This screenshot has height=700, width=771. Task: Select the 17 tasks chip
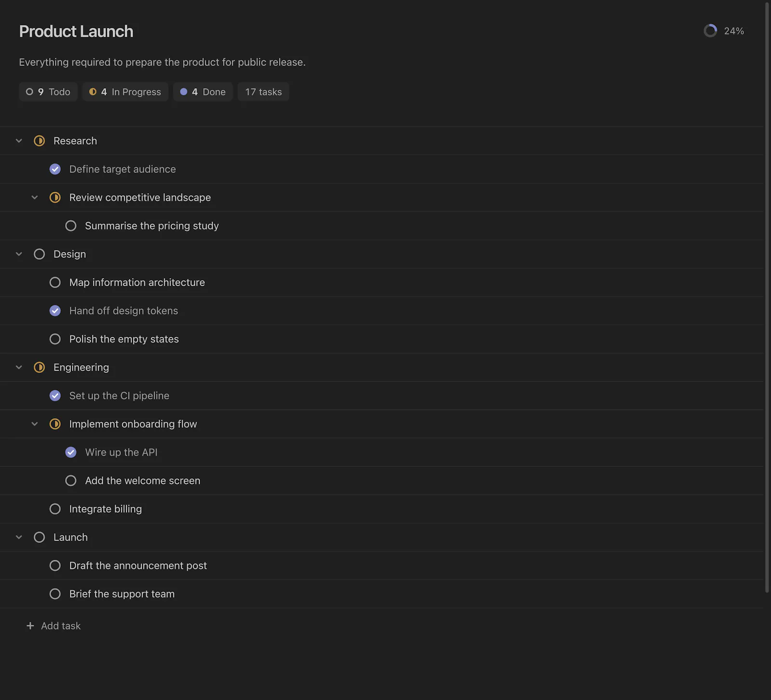click(x=264, y=92)
